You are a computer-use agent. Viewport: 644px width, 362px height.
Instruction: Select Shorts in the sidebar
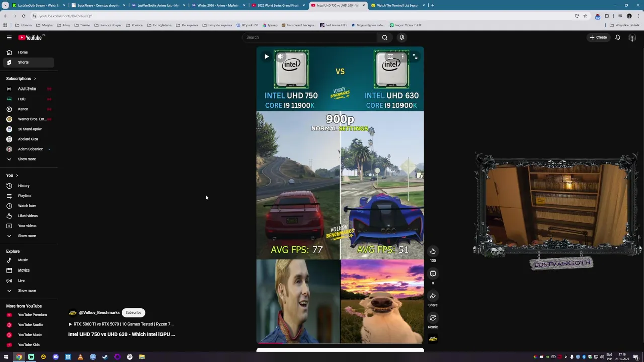tap(28, 62)
